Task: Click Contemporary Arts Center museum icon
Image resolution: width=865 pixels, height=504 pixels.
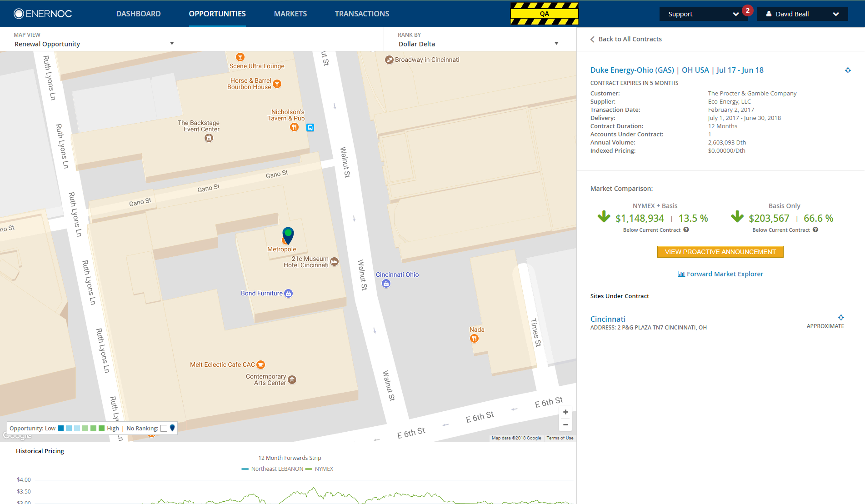Action: pos(292,380)
